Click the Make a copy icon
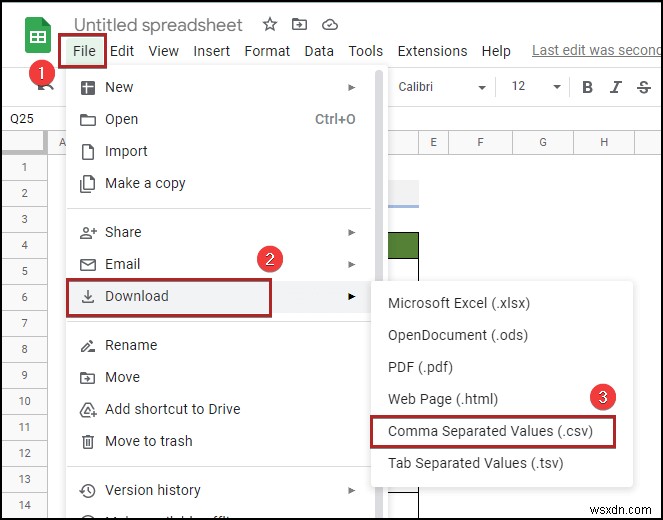 tap(88, 184)
